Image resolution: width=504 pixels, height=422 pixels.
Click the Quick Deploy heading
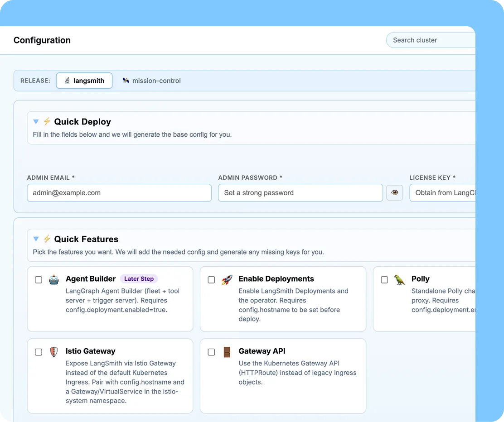point(82,122)
